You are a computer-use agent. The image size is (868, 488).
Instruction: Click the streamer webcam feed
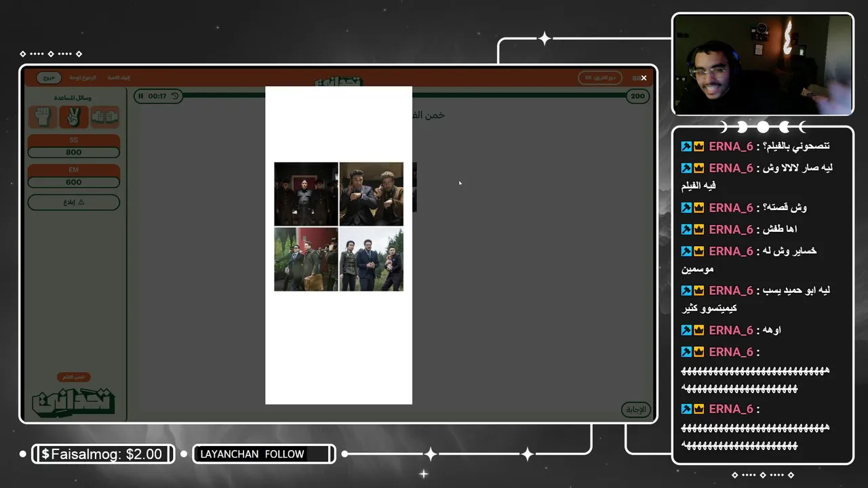pos(763,64)
